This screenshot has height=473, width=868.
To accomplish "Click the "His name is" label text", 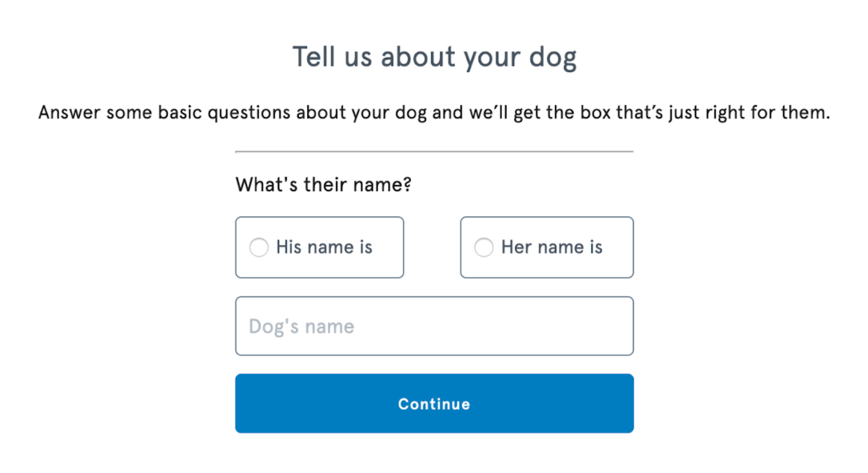I will point(324,247).
